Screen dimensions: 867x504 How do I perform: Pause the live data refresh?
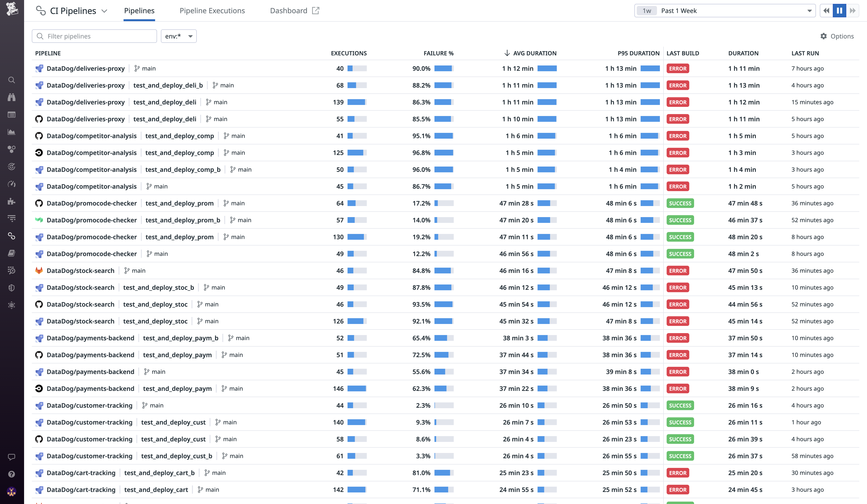[839, 11]
